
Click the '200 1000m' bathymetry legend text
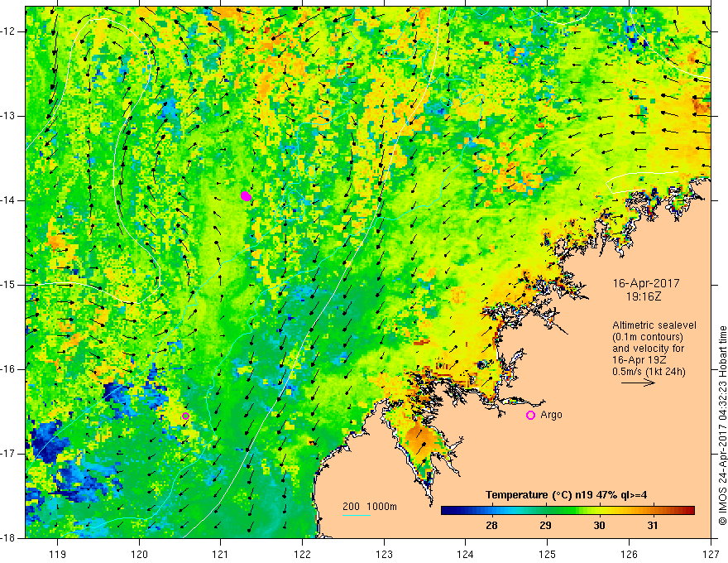tap(370, 507)
